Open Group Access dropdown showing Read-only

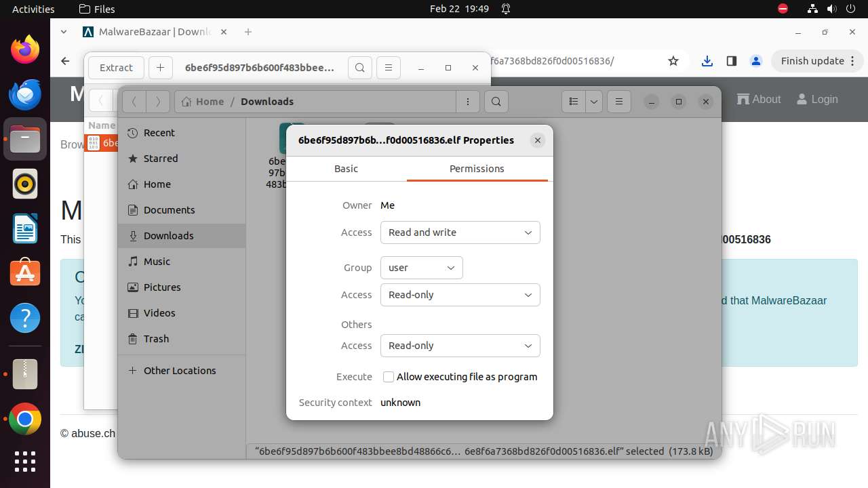[460, 295]
